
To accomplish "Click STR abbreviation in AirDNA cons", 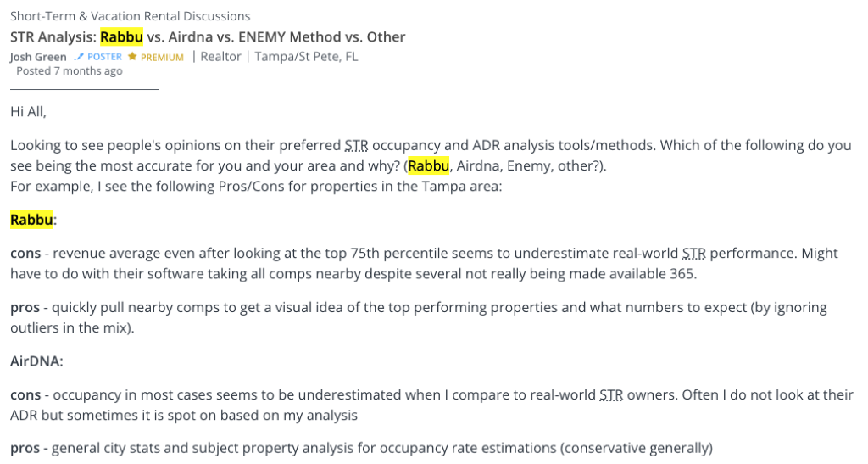I will [612, 395].
